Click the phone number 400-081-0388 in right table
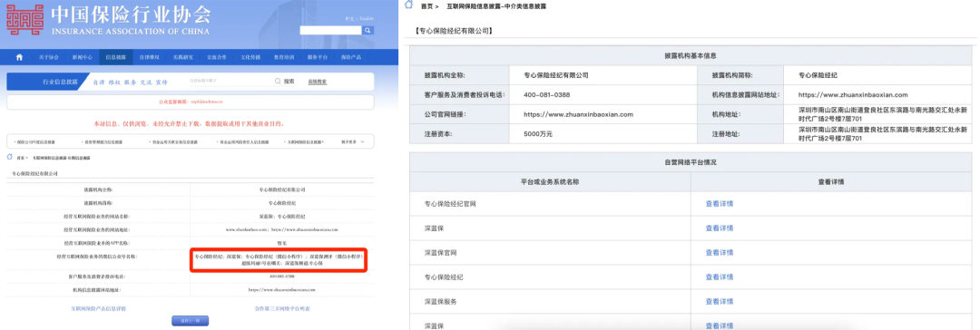Viewport: 980px width, 330px height. click(x=547, y=95)
